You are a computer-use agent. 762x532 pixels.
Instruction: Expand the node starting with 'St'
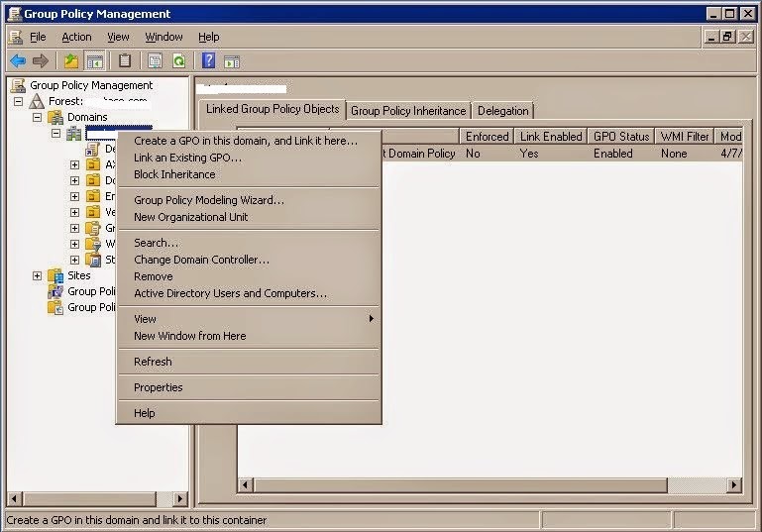[x=75, y=260]
